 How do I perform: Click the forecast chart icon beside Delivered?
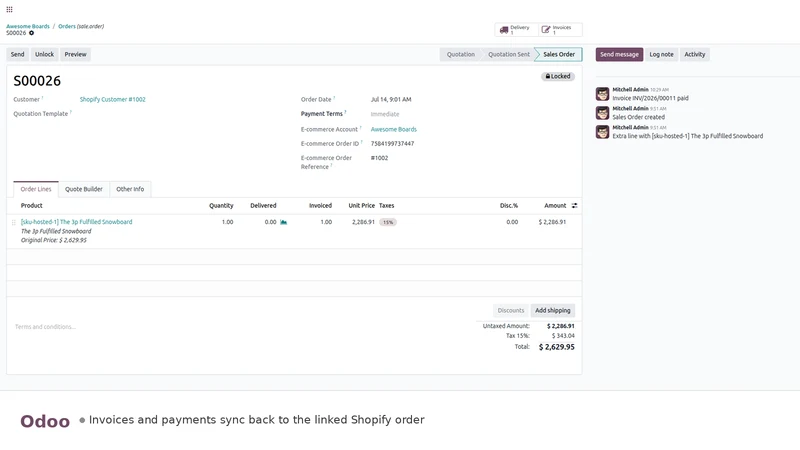coord(284,222)
